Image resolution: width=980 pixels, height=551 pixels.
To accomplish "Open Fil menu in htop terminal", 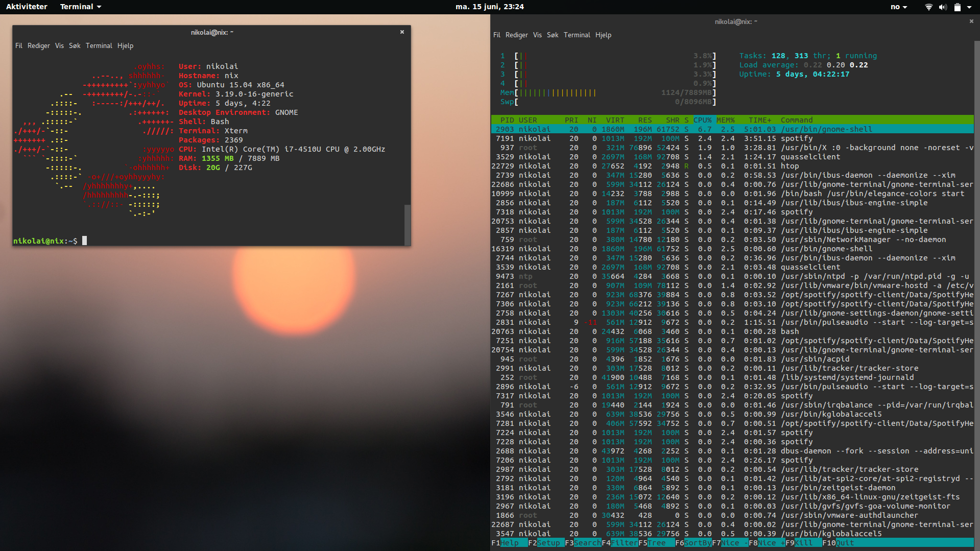I will (497, 35).
